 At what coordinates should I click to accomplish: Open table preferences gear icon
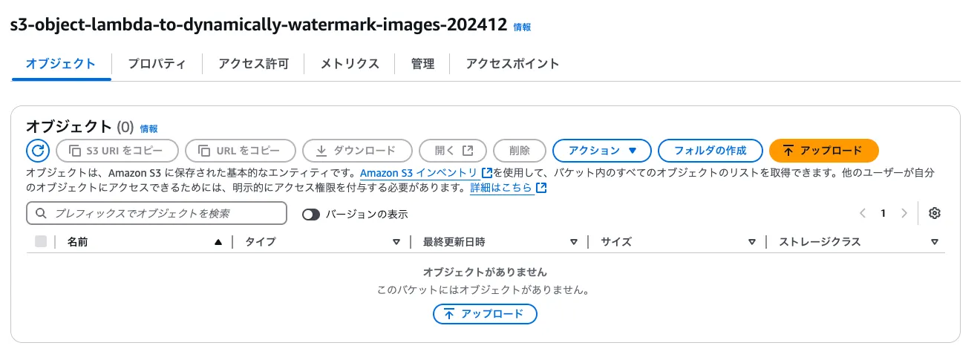coord(935,214)
